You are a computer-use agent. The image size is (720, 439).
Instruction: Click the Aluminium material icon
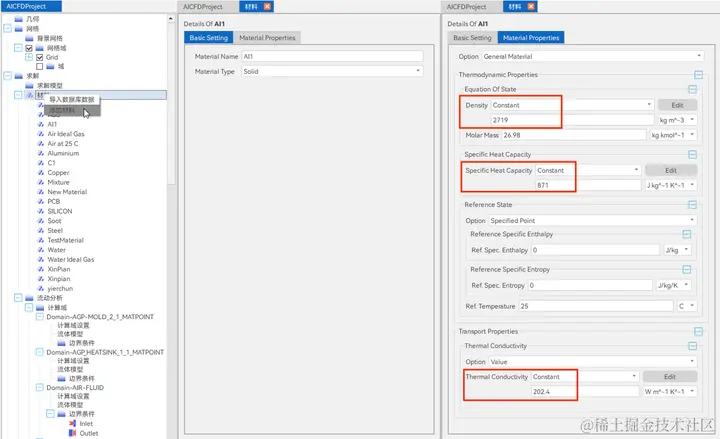(x=40, y=153)
